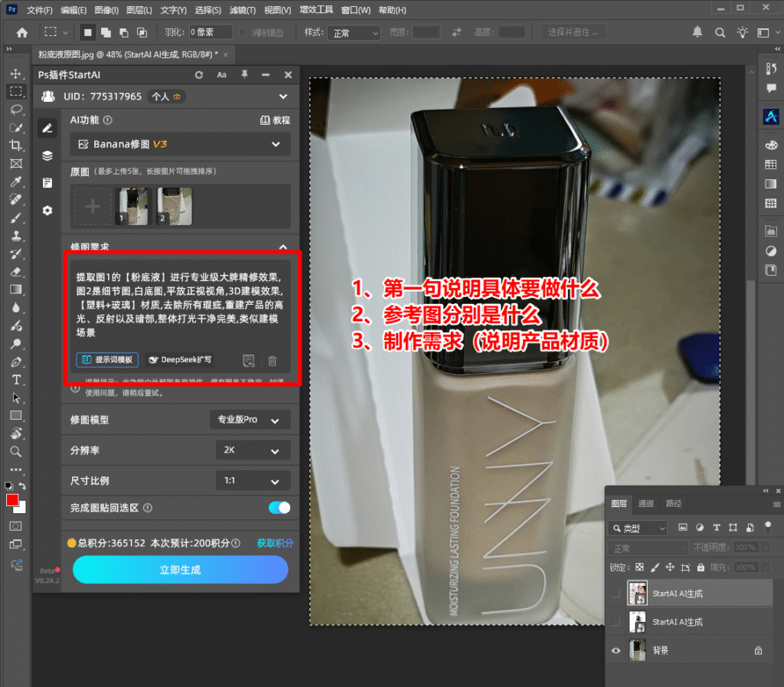Click the 羽化 feather input field
The image size is (784, 687).
pyautogui.click(x=211, y=32)
